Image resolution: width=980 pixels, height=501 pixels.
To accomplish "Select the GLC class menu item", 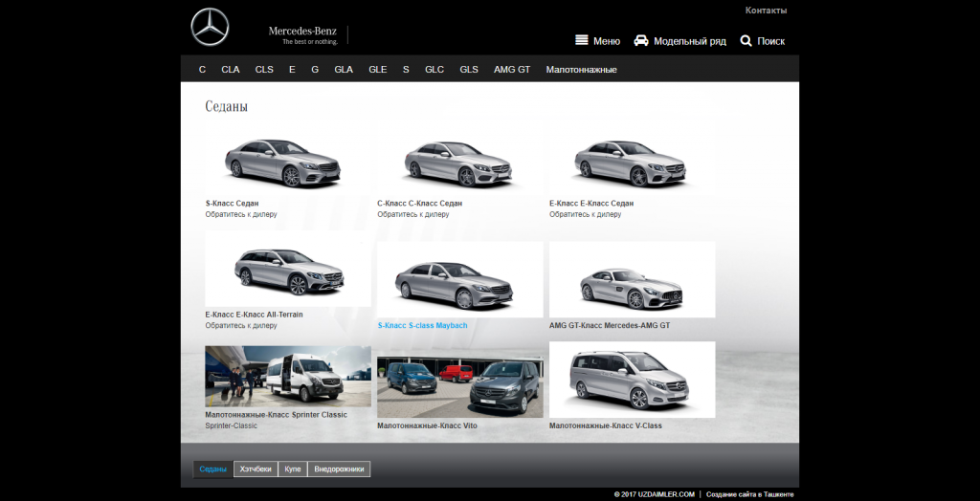I will 434,70.
